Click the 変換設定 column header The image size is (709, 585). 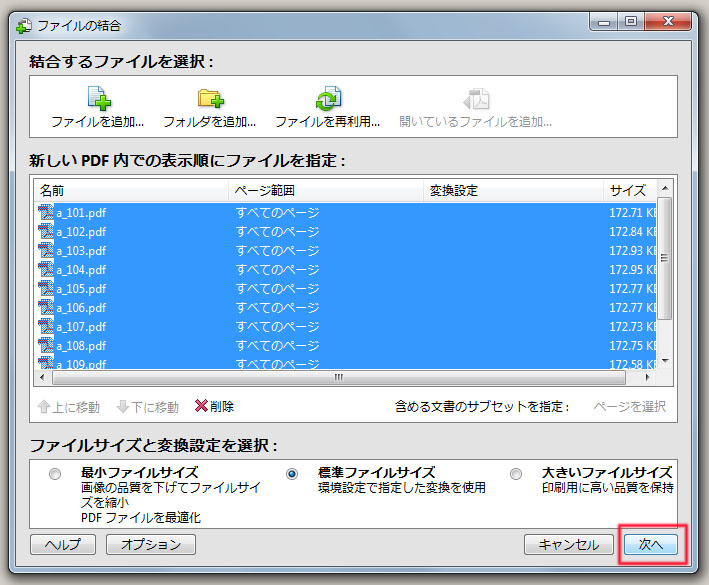click(514, 190)
